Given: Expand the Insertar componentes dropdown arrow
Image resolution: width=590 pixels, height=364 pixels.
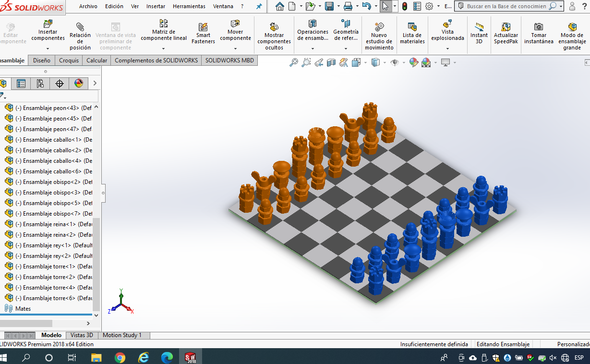Looking at the screenshot, I should pyautogui.click(x=48, y=49).
